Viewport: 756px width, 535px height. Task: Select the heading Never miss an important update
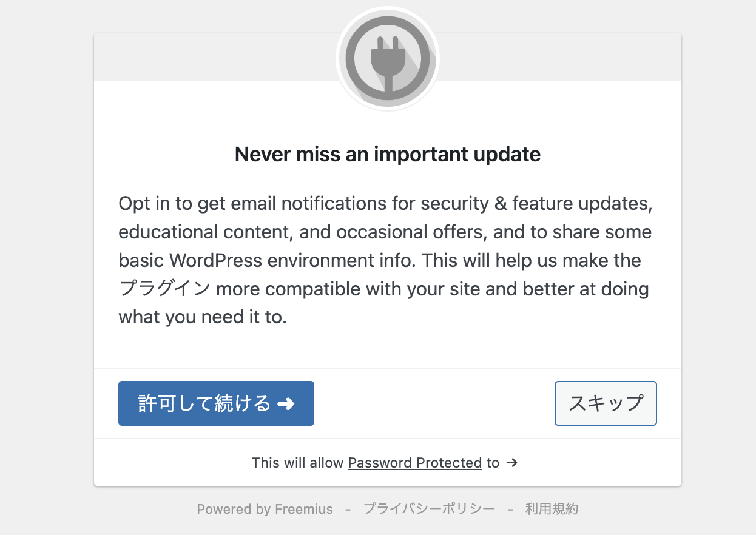point(387,155)
